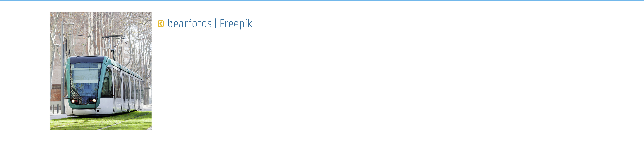Image resolution: width=644 pixels, height=142 pixels.
Task: Open the tram photo thumbnail
Action: pyautogui.click(x=101, y=71)
